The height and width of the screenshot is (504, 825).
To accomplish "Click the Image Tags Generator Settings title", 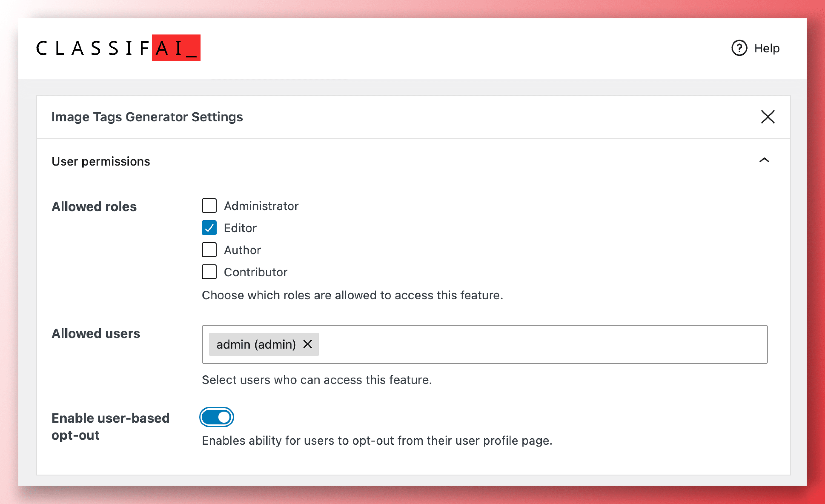I will point(147,117).
